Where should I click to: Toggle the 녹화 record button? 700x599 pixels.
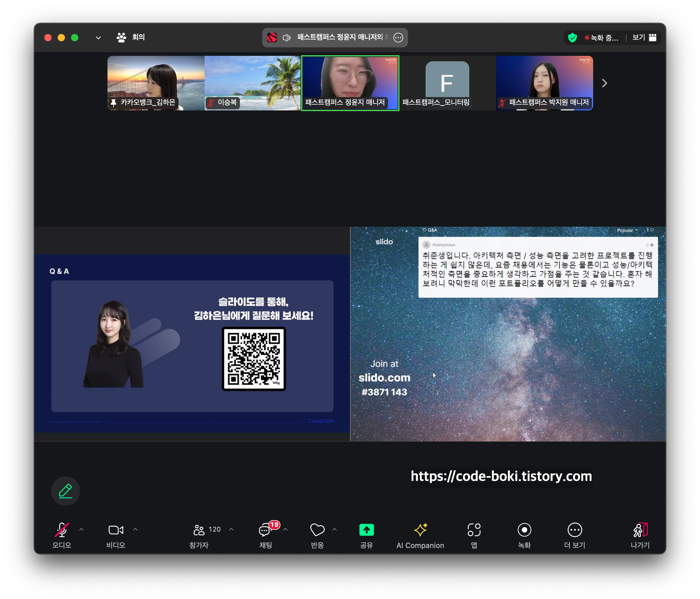524,530
